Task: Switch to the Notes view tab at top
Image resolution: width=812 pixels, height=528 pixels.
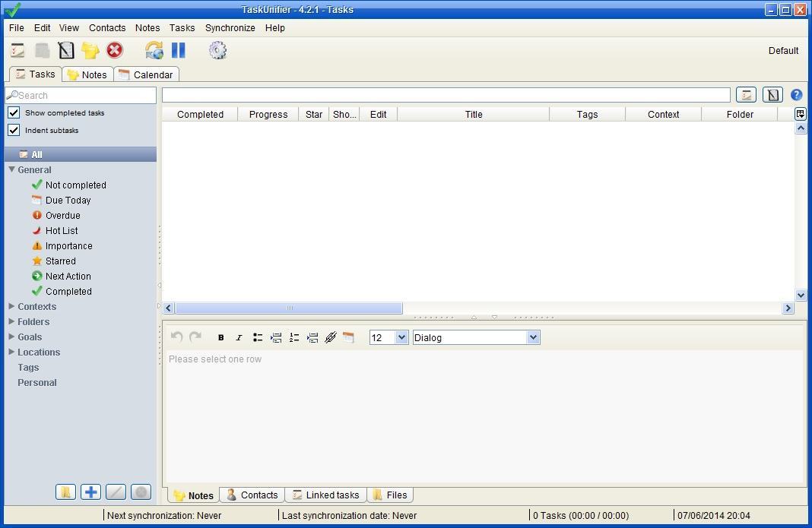Action: [87, 74]
